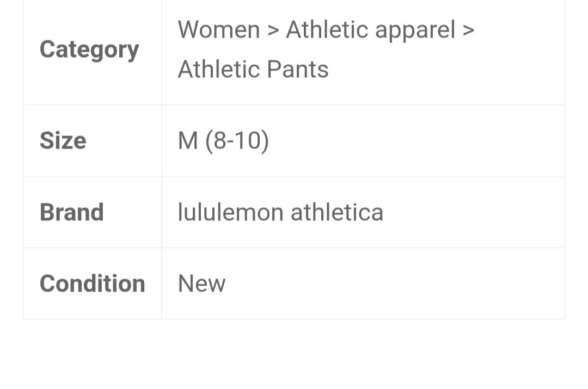Select the Size row label
588x389 pixels.
point(63,141)
